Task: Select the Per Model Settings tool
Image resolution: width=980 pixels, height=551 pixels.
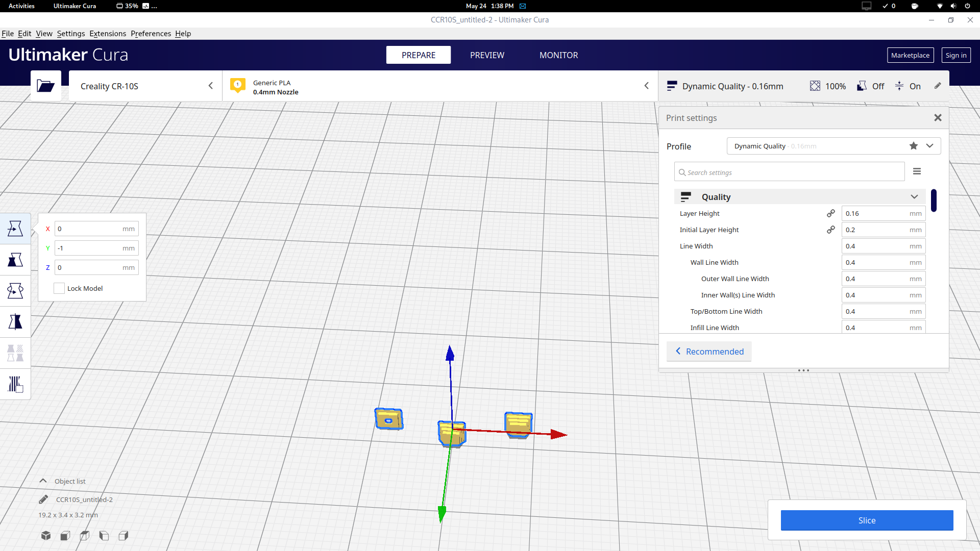Action: coord(15,353)
